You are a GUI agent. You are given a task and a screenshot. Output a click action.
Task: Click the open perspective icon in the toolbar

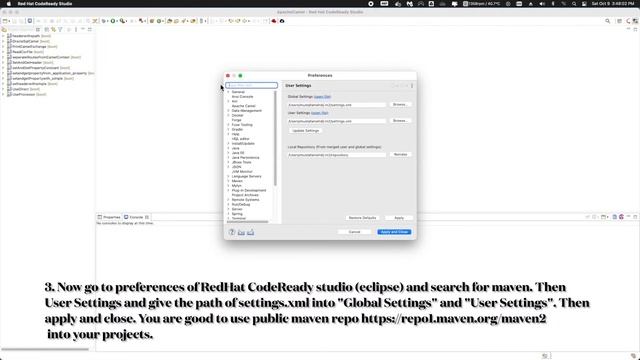click(x=620, y=21)
